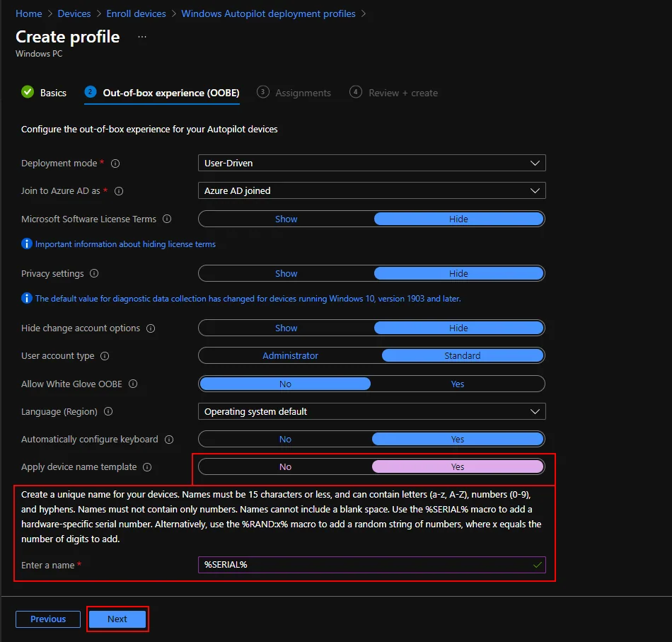Click blue info icon beside diagnostic data notice
Image resolution: width=672 pixels, height=642 pixels.
click(x=27, y=299)
